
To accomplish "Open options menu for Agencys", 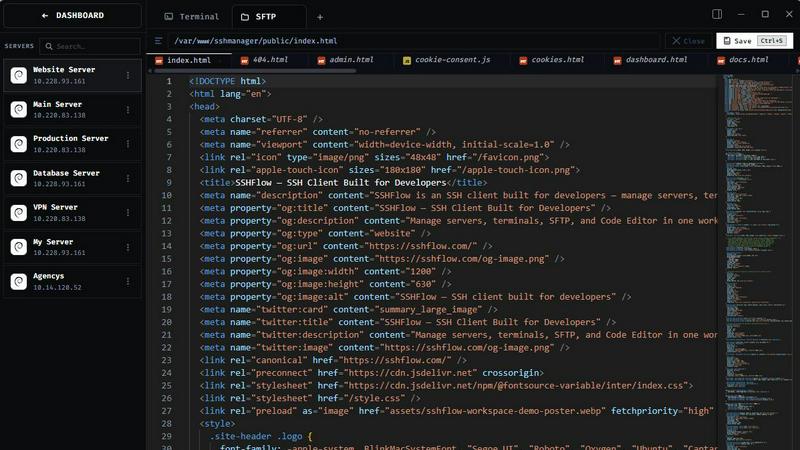I will (x=128, y=282).
